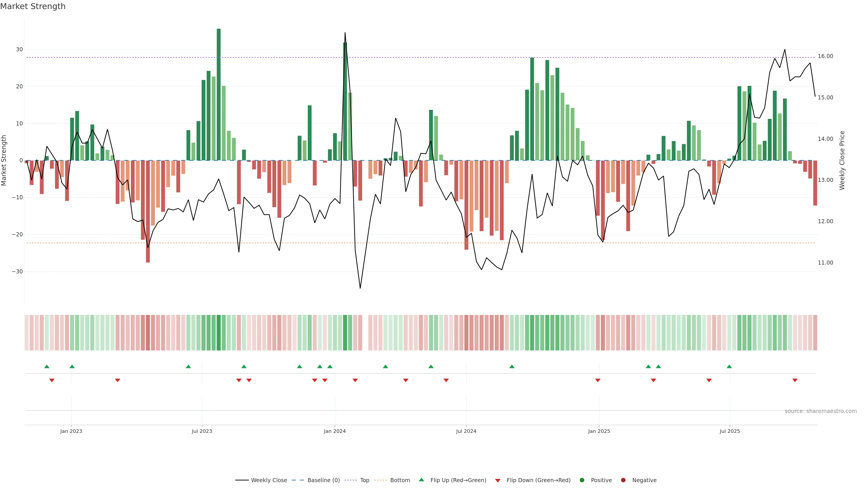
Task: Click the green Flip Up triangle in legend
Action: click(421, 480)
